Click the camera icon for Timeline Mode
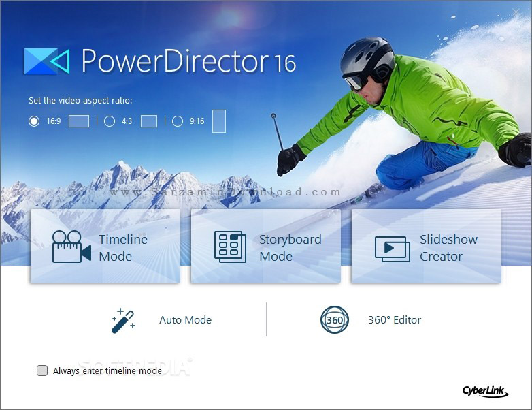This screenshot has height=410, width=532. point(71,247)
